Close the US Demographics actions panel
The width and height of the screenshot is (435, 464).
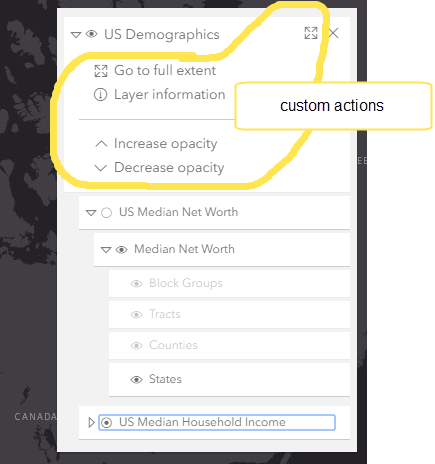[x=333, y=33]
